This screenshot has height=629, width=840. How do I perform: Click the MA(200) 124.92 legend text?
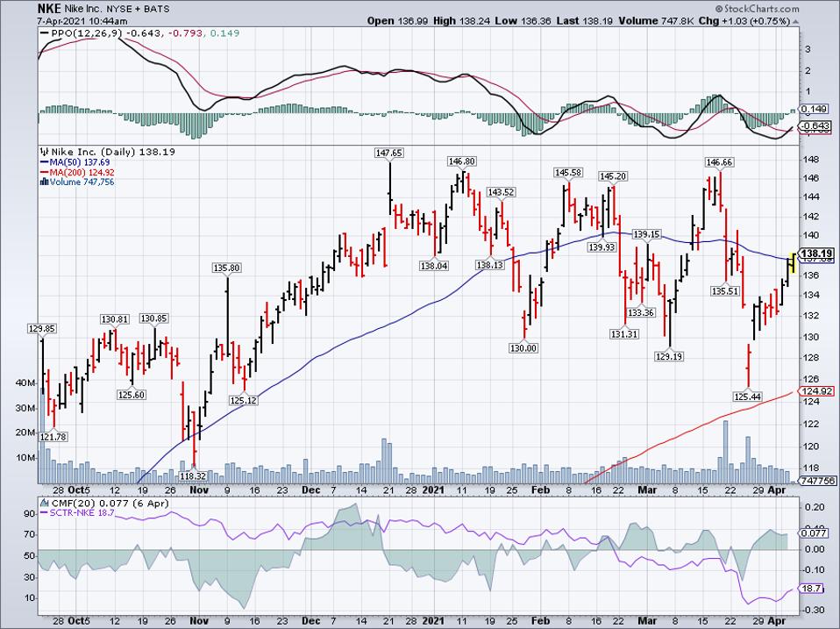[x=82, y=173]
